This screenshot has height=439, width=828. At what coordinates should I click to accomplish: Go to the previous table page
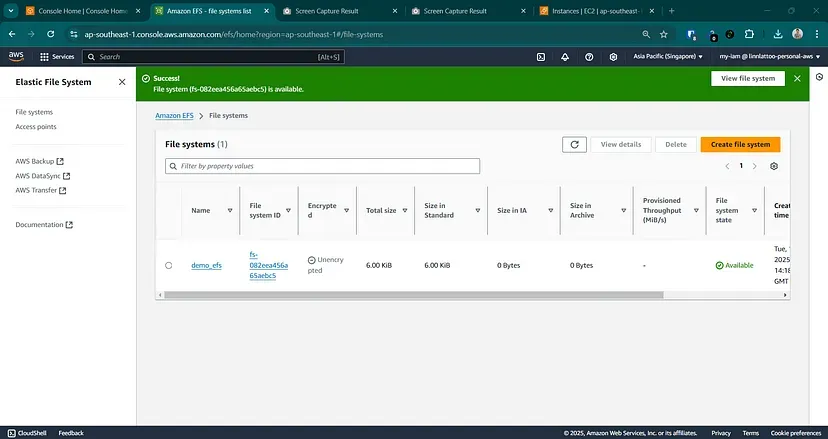(727, 166)
